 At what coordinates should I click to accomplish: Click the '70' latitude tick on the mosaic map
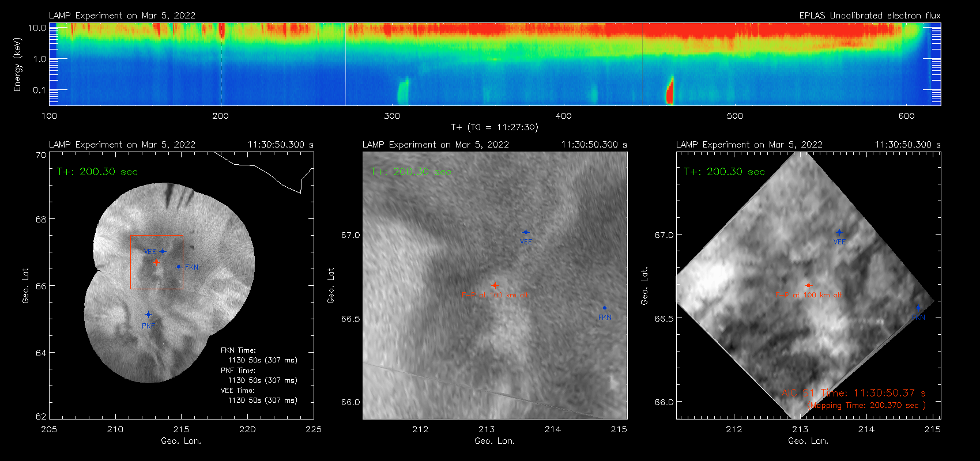[41, 155]
